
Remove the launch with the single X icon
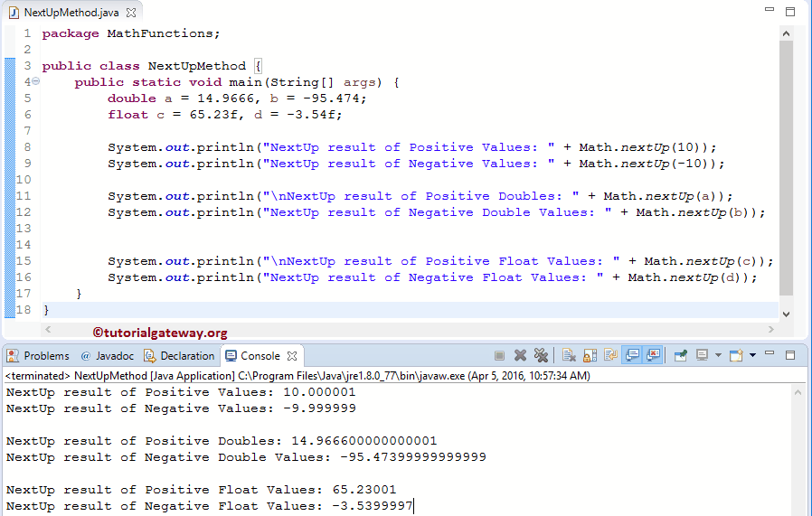521,355
